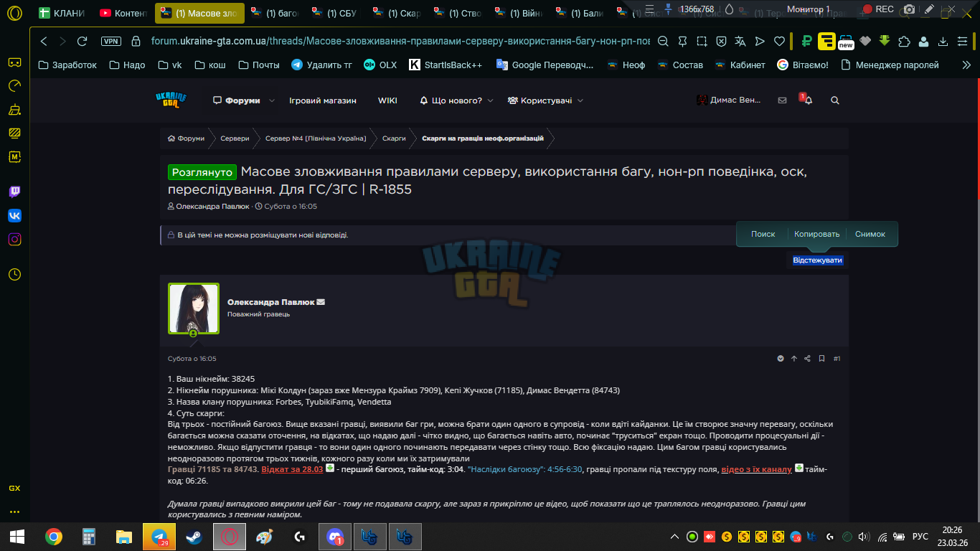Open Instagram in the Opera sidebar
This screenshot has width=980, height=551.
tap(14, 240)
